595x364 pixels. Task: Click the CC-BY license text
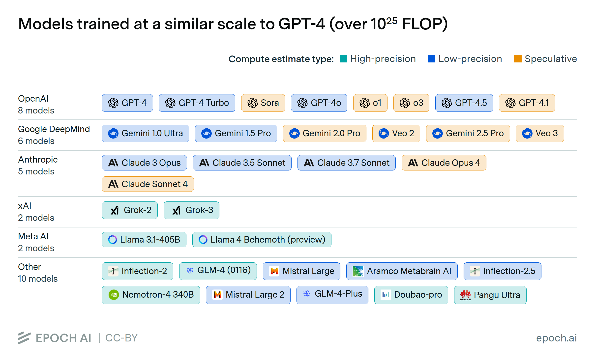click(121, 338)
